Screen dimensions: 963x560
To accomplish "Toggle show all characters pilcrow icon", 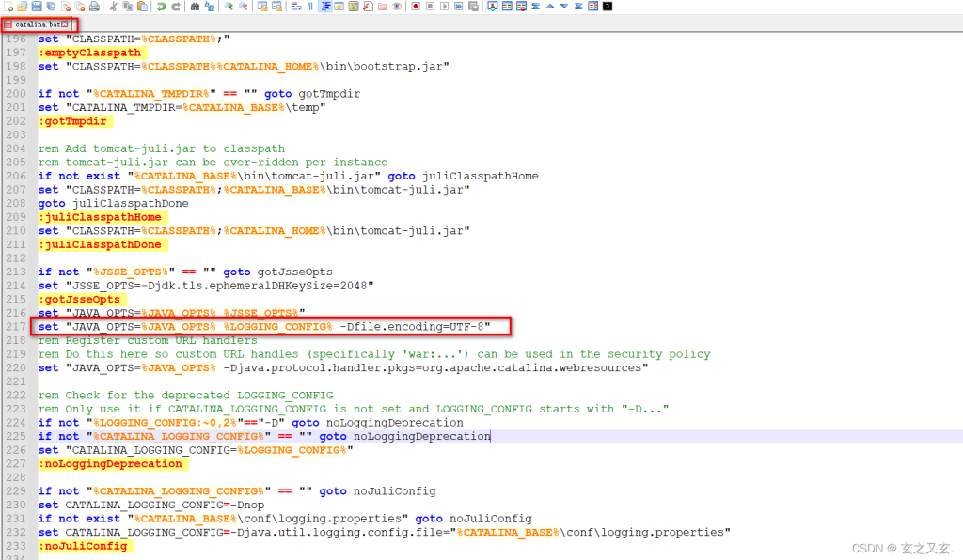I will click(x=310, y=7).
